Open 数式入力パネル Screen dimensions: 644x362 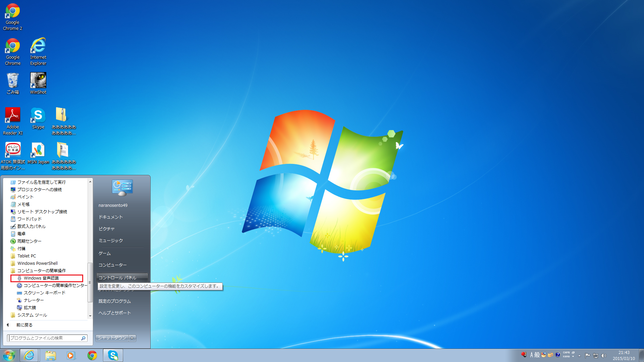pos(28,227)
